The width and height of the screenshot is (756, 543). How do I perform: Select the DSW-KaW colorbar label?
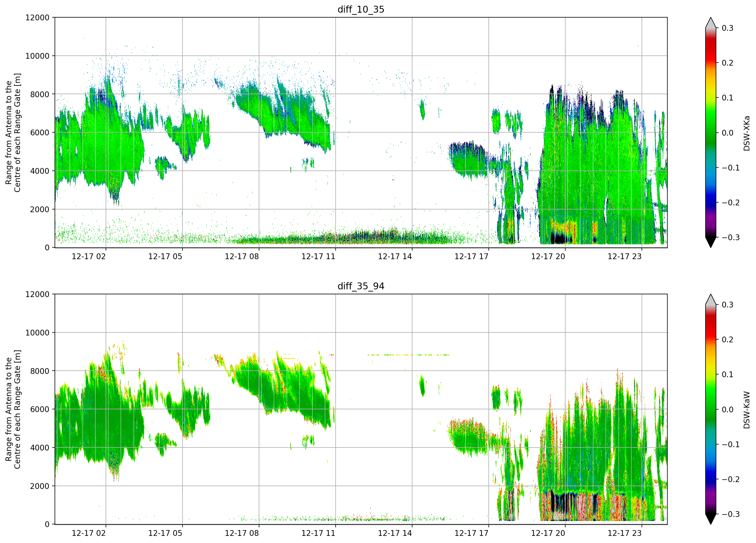click(x=746, y=410)
